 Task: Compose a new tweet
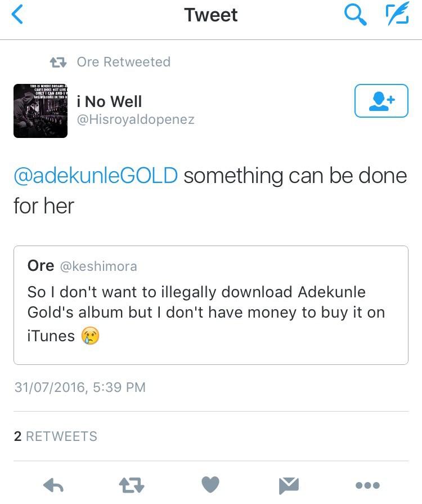tap(397, 15)
